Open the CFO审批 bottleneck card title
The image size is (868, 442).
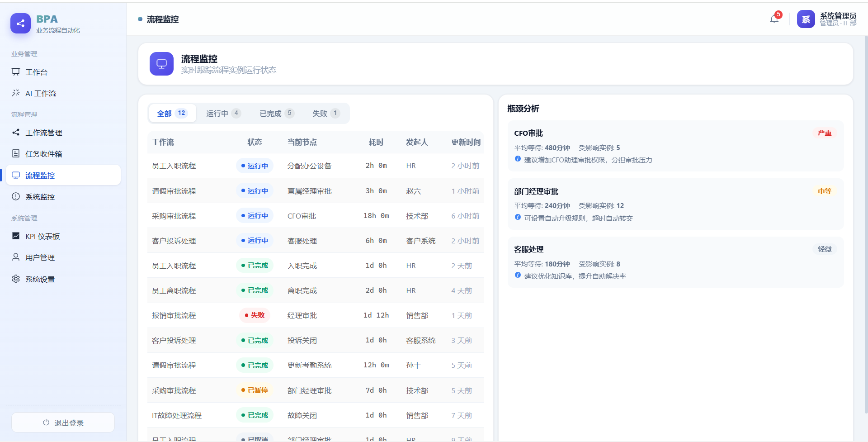[x=528, y=133]
